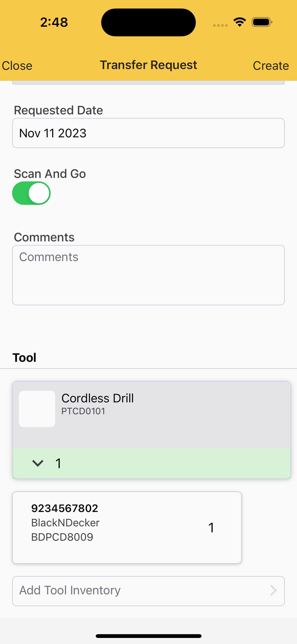Tap the Cordless Drill tool name
297x644 pixels.
pos(97,398)
